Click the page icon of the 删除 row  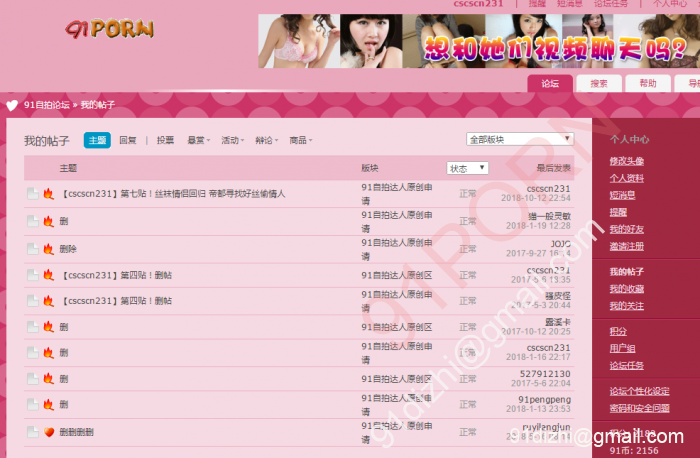(32, 248)
